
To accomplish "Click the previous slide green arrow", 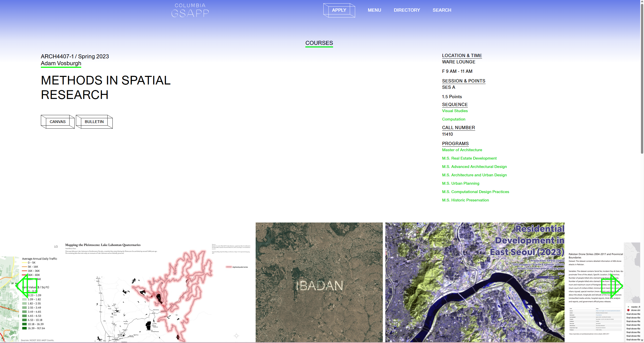I will coord(26,286).
